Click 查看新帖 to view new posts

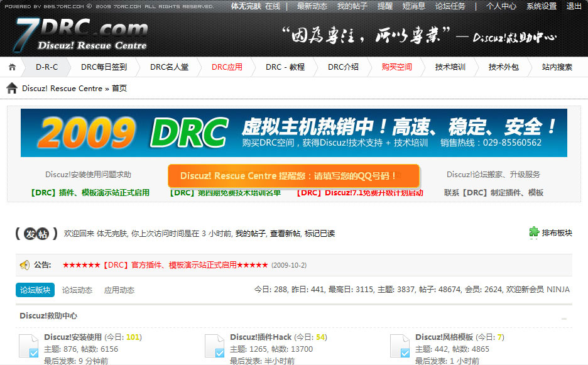click(x=285, y=234)
